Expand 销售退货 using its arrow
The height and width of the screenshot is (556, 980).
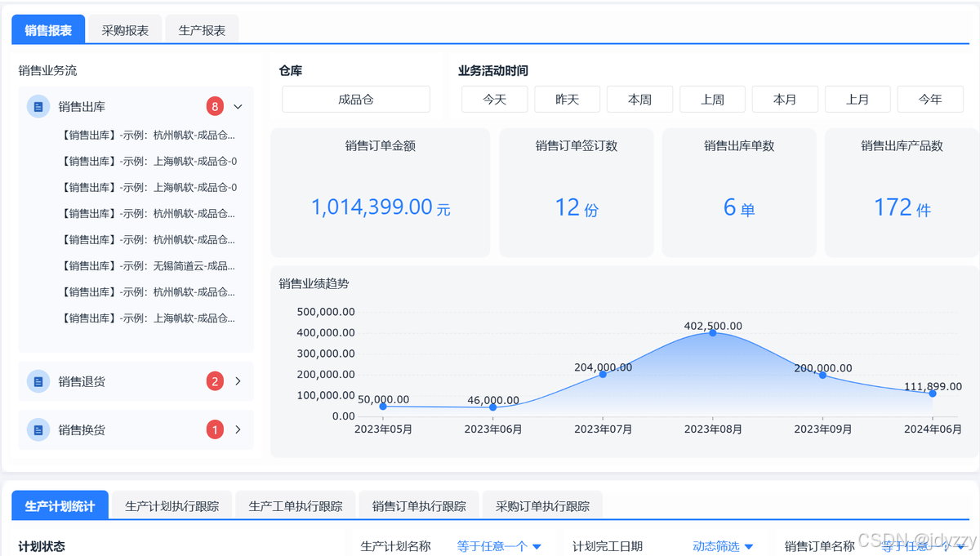238,381
